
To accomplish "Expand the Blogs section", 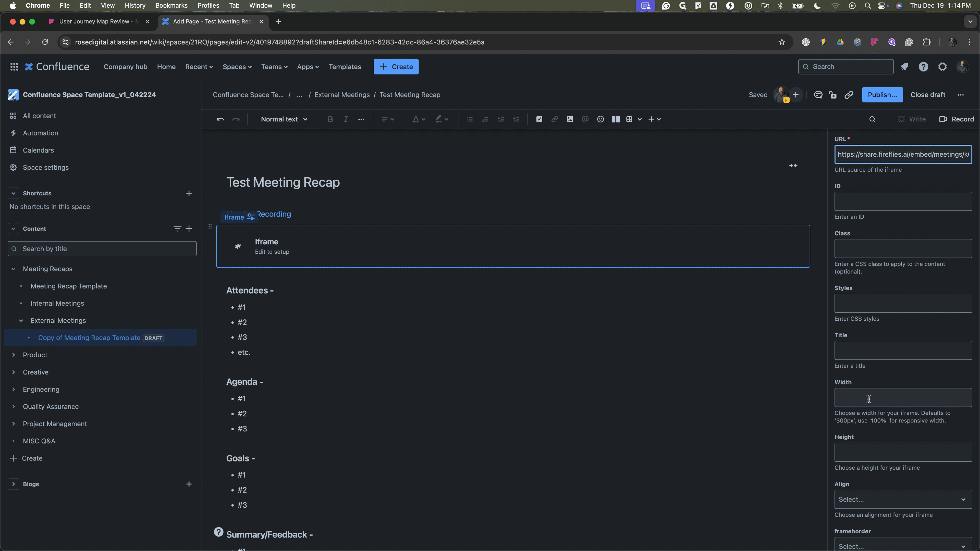I will point(13,484).
